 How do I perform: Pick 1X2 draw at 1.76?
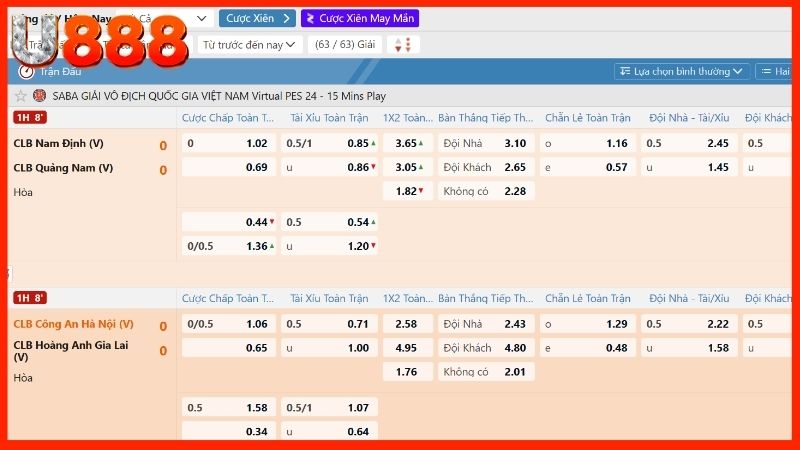tap(408, 372)
